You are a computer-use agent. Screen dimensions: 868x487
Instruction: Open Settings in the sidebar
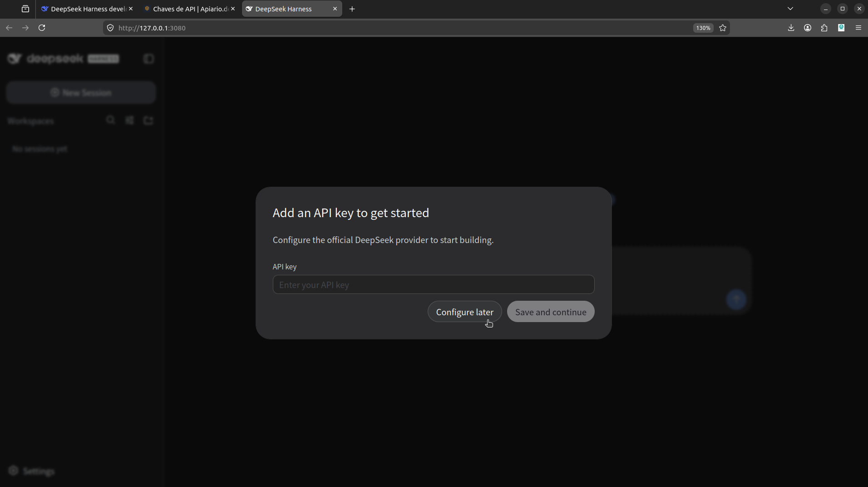pos(32,471)
